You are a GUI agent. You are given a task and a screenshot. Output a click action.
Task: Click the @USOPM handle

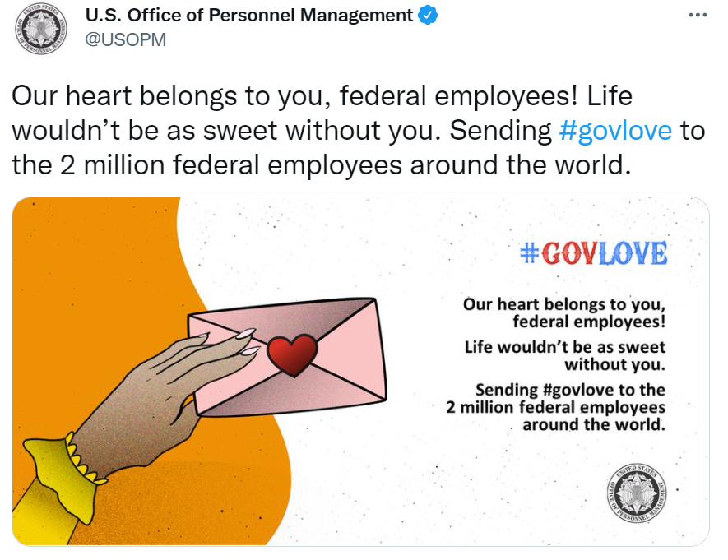click(126, 39)
